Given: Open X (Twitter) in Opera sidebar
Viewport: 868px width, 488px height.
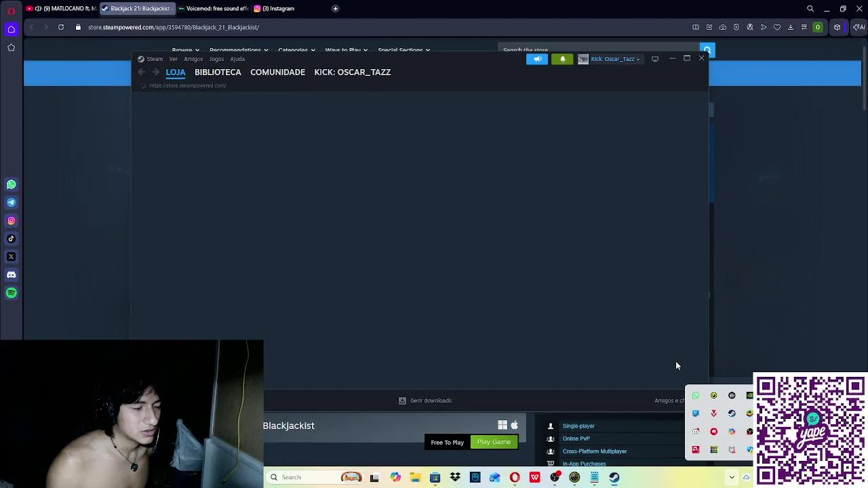Looking at the screenshot, I should (x=11, y=257).
